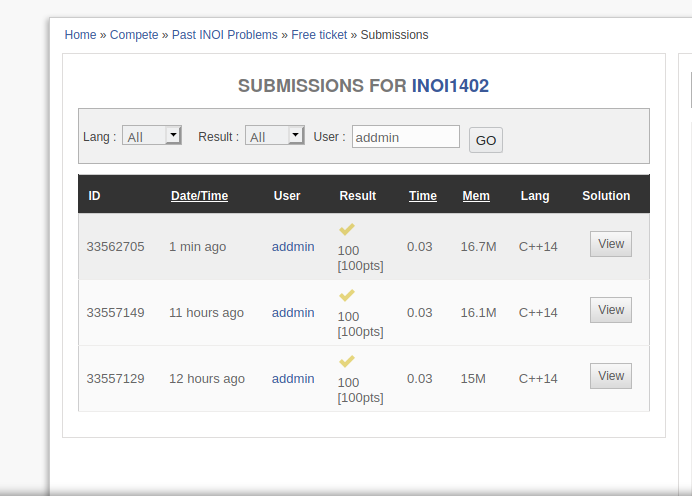The height and width of the screenshot is (496, 692).
Task: Click accepted checkmark icon of submission 33562705
Action: tap(347, 229)
